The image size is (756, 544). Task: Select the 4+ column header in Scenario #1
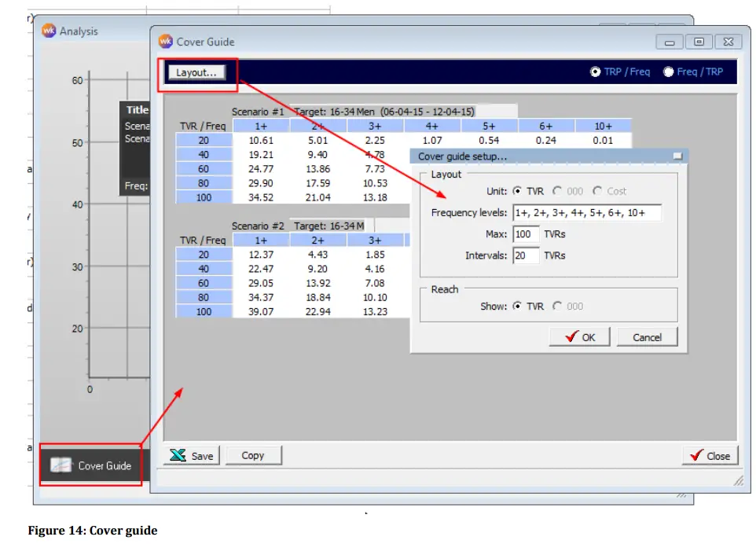point(432,126)
